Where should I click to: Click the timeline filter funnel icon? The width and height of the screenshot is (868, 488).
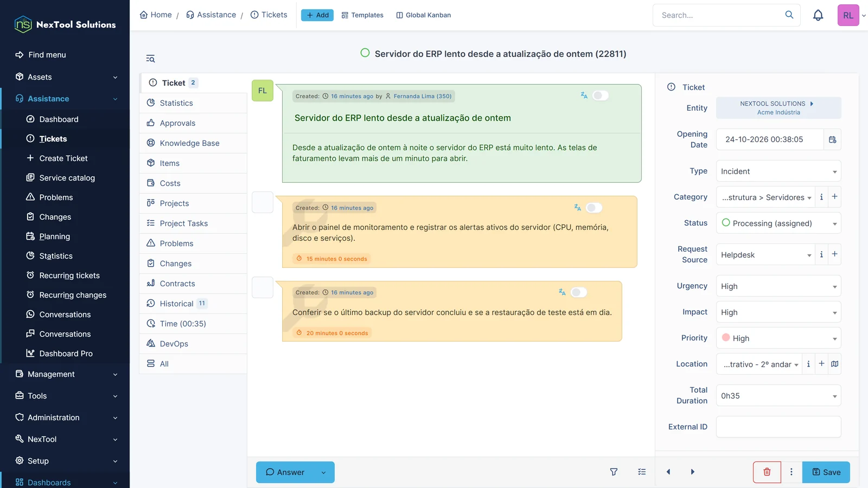point(614,472)
